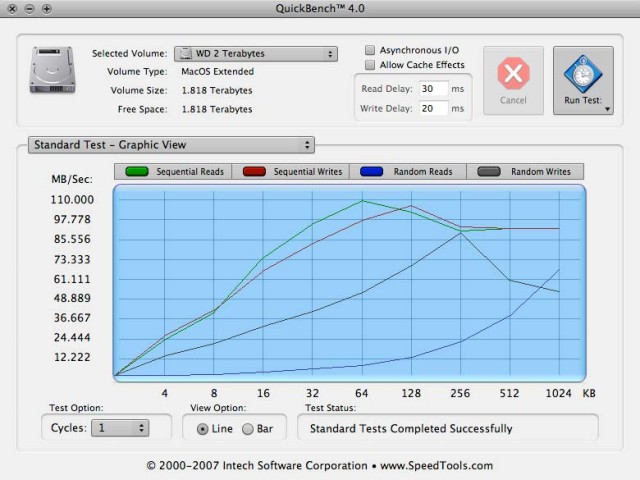Click the Test Status message field
The width and height of the screenshot is (640, 480).
coord(448,428)
